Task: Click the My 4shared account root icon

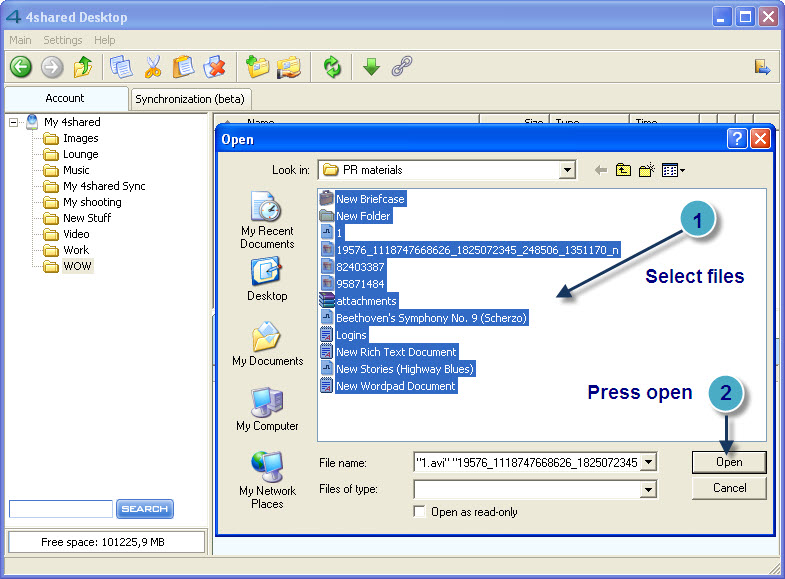Action: (32, 122)
